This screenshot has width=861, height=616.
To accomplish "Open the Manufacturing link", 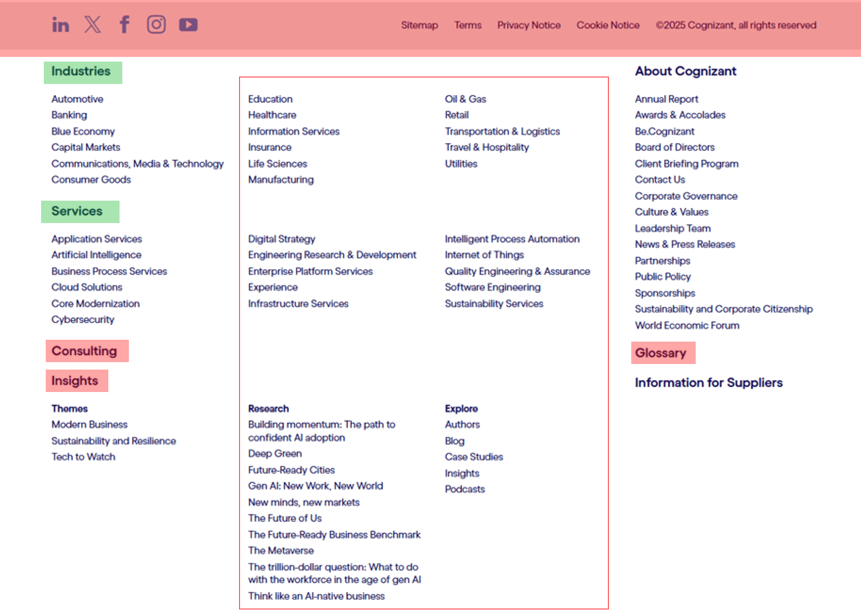I will 281,180.
